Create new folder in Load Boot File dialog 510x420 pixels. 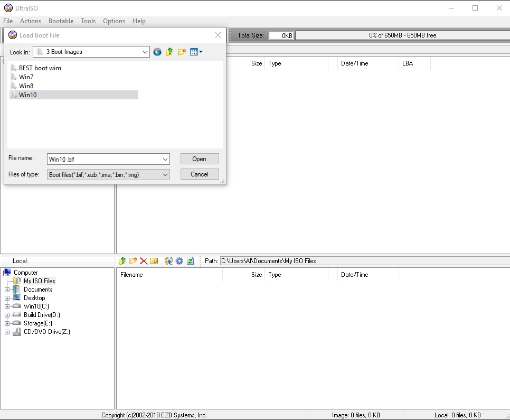182,52
